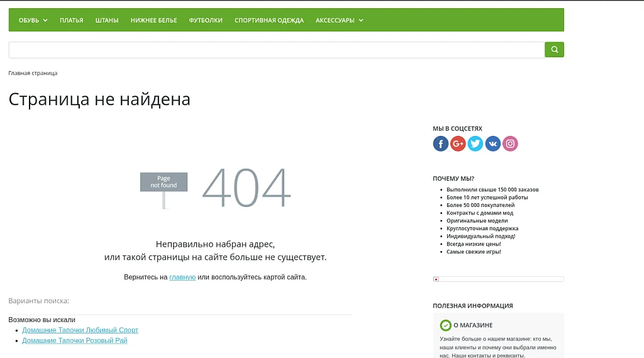Focus the site search input field
Viewport: 644px width, 358px height.
(x=277, y=50)
